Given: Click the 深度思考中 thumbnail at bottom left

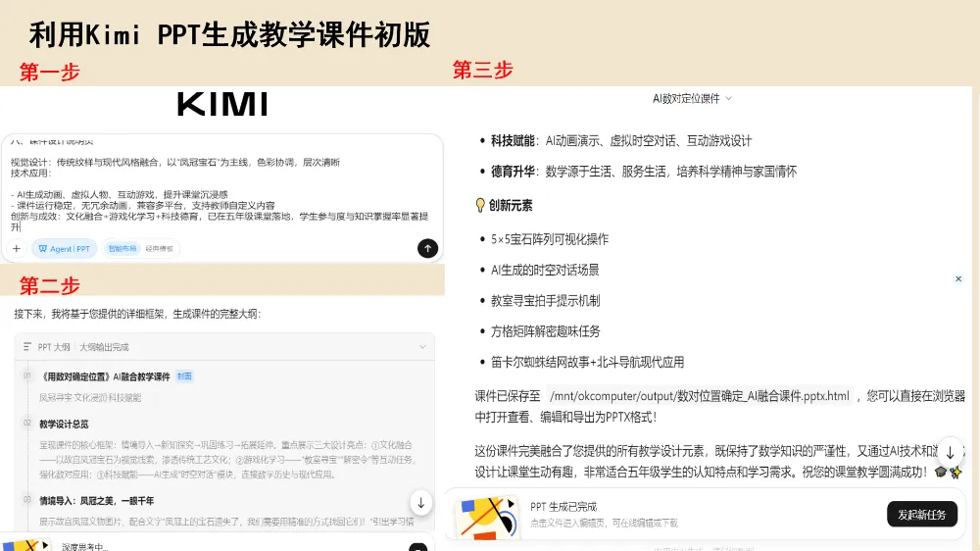Looking at the screenshot, I should 25,545.
